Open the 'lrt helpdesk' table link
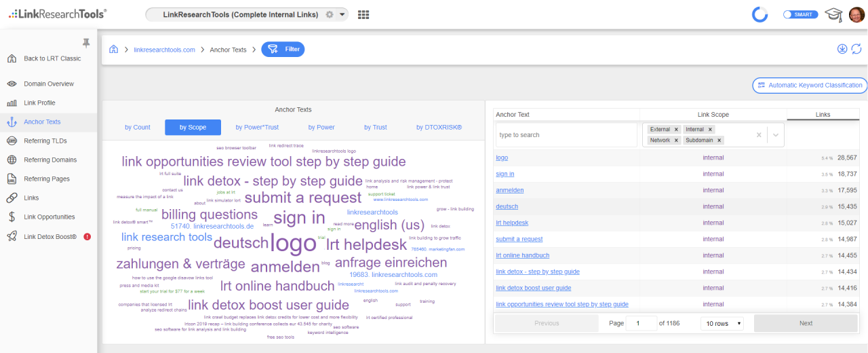Screen dimensions: 868x353 tap(512, 223)
